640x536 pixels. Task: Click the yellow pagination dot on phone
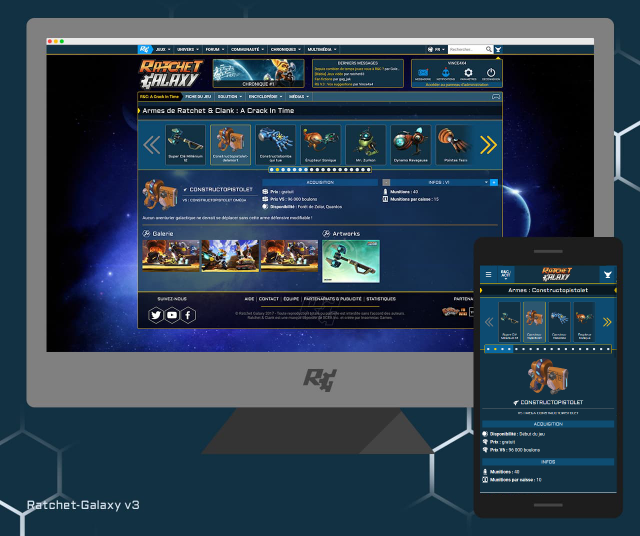[495, 349]
